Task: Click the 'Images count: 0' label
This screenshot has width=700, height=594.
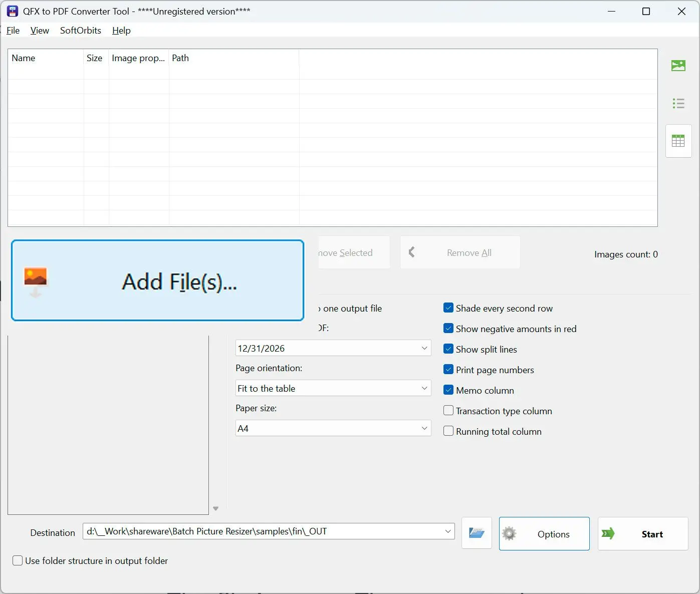Action: 626,254
